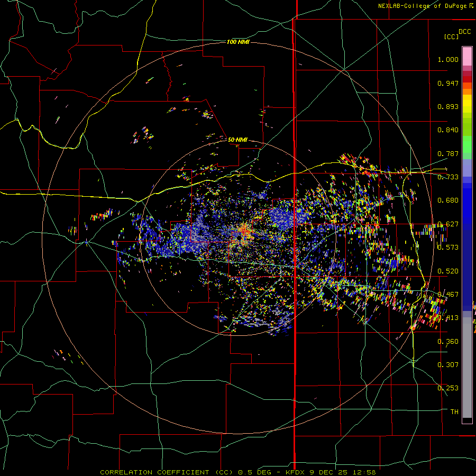
Task: Click the [CC] units label above the color bar
Action: coord(451,36)
